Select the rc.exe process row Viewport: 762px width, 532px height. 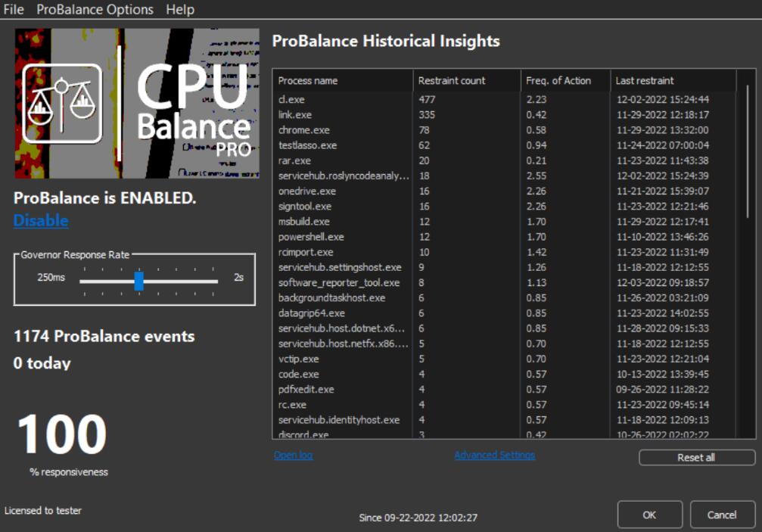tap(505, 405)
